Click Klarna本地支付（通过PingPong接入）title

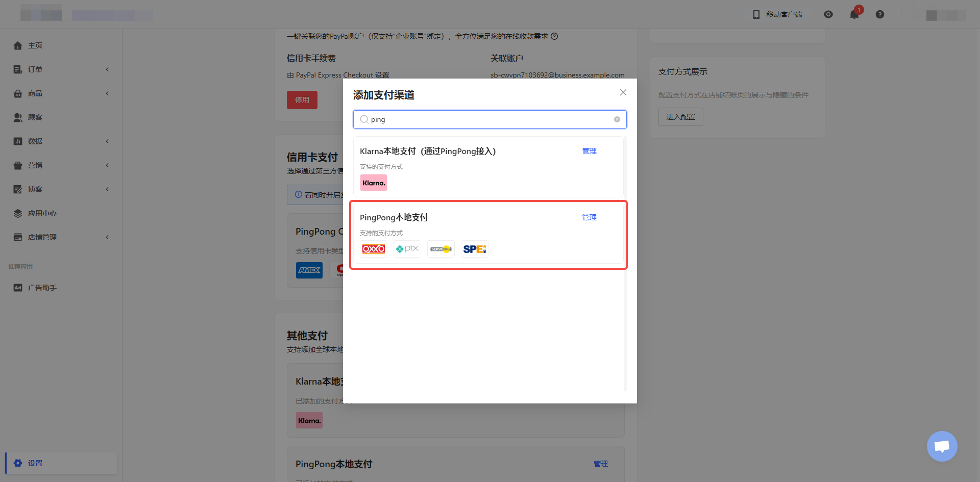pyautogui.click(x=428, y=151)
